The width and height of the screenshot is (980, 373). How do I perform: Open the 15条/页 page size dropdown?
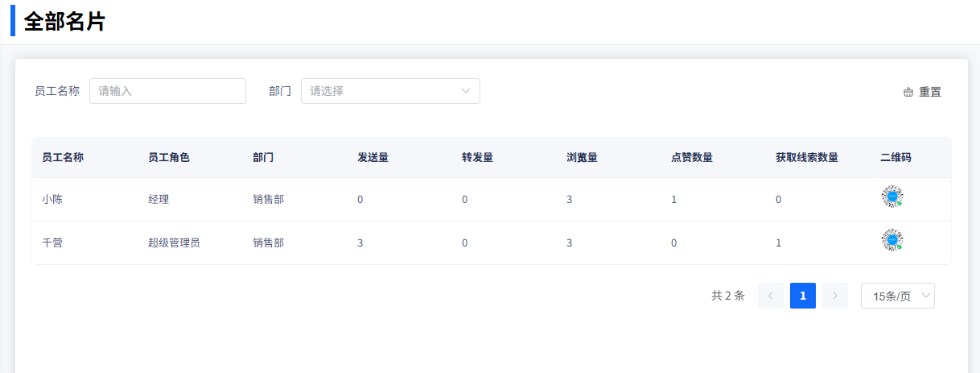(x=897, y=296)
